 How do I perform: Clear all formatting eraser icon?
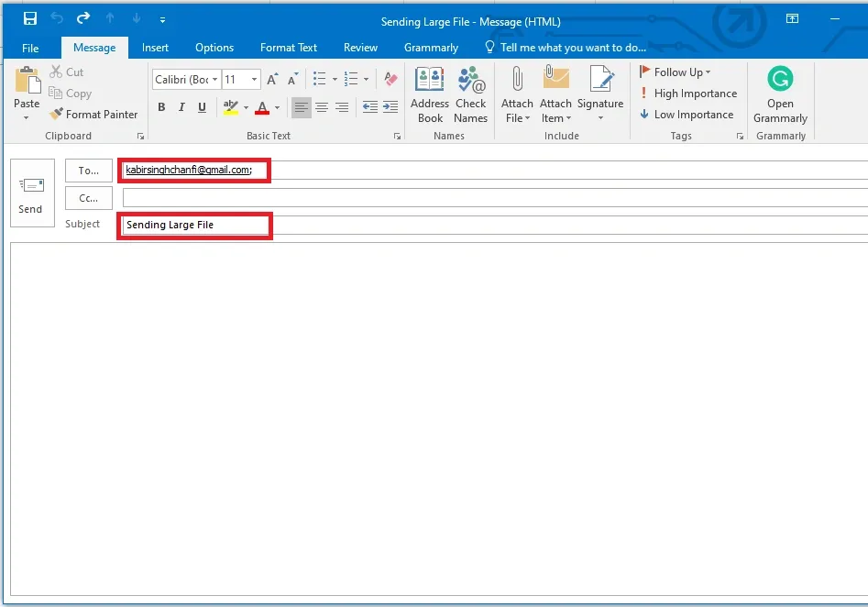click(390, 79)
